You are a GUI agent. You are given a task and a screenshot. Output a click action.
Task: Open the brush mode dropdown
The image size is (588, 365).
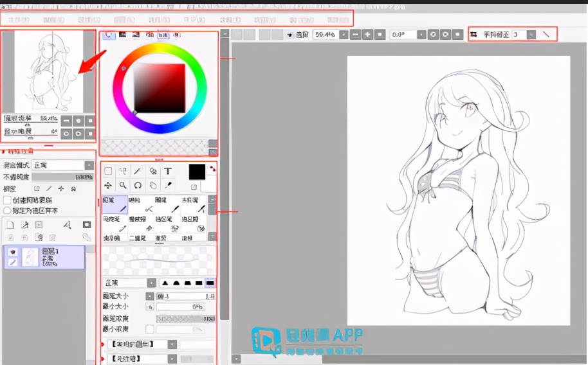point(151,283)
